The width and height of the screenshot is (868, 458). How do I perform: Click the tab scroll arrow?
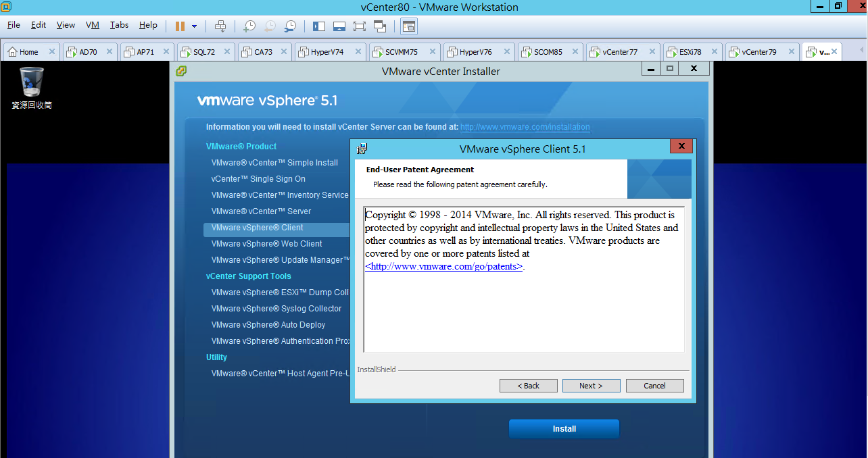[x=861, y=51]
